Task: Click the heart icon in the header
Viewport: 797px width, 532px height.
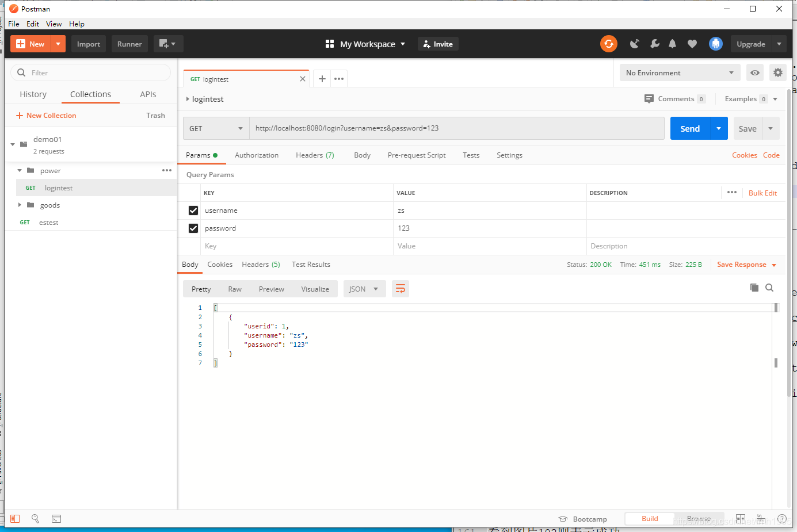Action: point(692,44)
